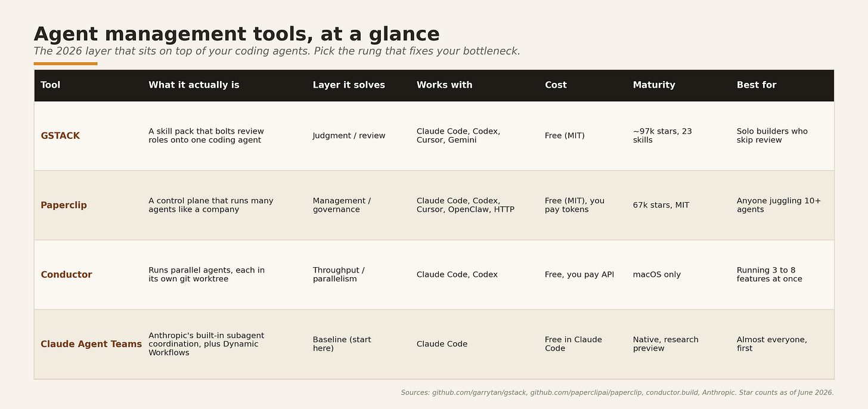Viewport: 868px width, 409px height.
Task: Select the Paperclip row label
Action: [64, 205]
